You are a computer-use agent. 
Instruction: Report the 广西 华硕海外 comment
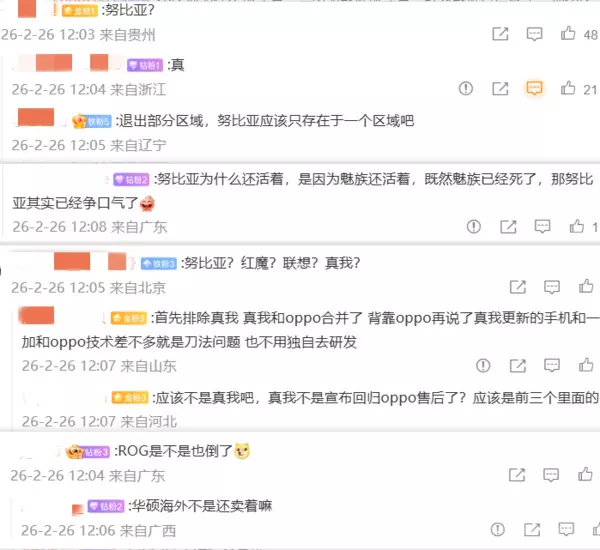click(498, 530)
